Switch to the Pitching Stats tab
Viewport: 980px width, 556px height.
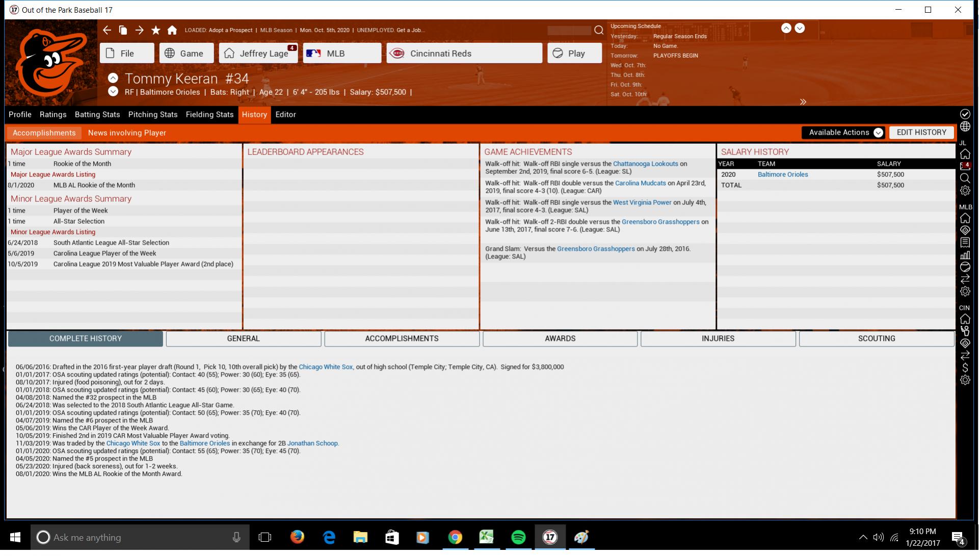click(153, 115)
